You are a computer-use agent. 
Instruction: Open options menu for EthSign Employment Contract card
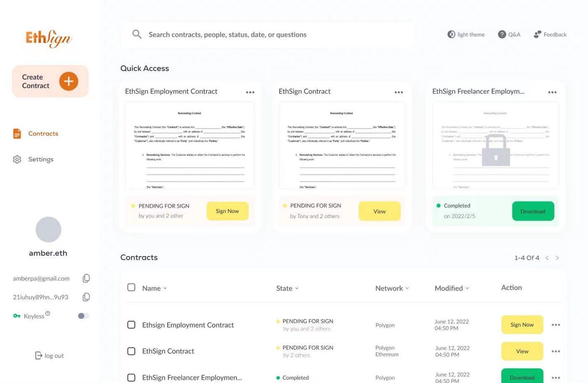point(250,92)
